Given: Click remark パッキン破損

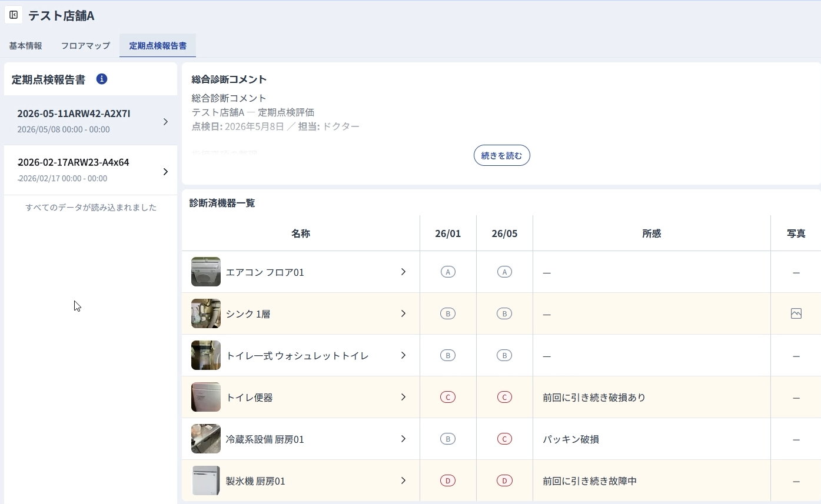Looking at the screenshot, I should (571, 439).
